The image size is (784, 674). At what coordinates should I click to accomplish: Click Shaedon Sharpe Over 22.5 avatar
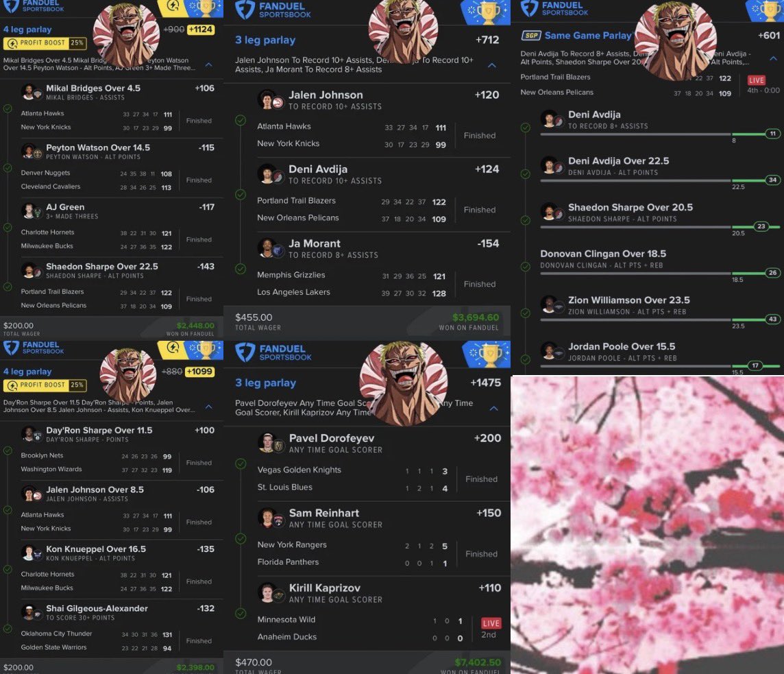(x=32, y=271)
